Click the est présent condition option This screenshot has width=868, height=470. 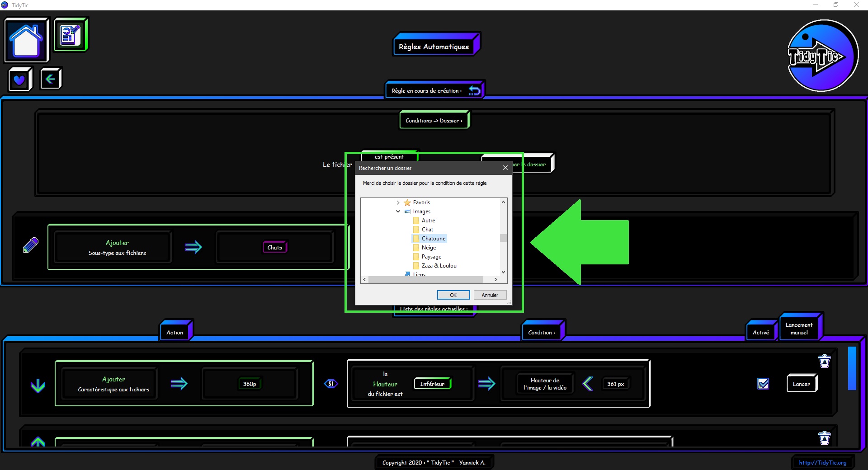pos(389,156)
